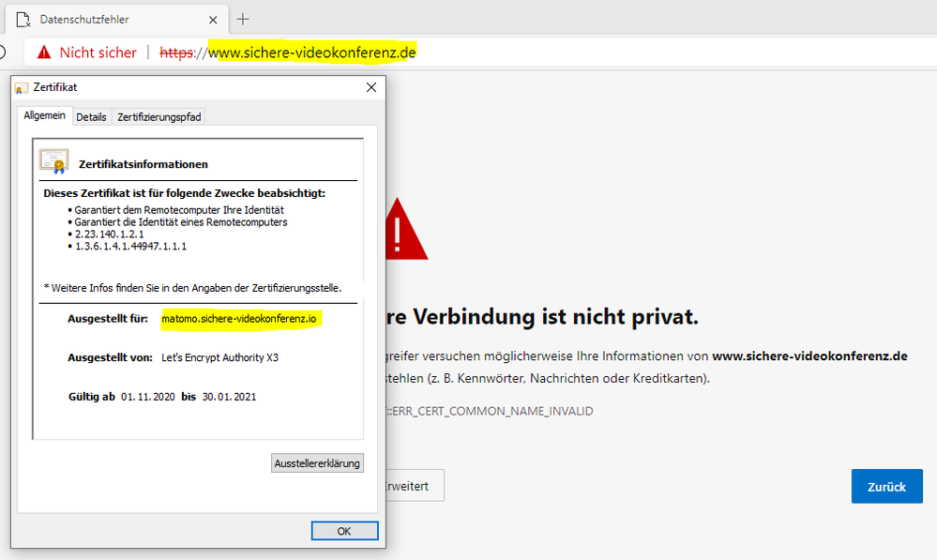
Task: Close the Zertifikat dialog window
Action: pos(370,87)
